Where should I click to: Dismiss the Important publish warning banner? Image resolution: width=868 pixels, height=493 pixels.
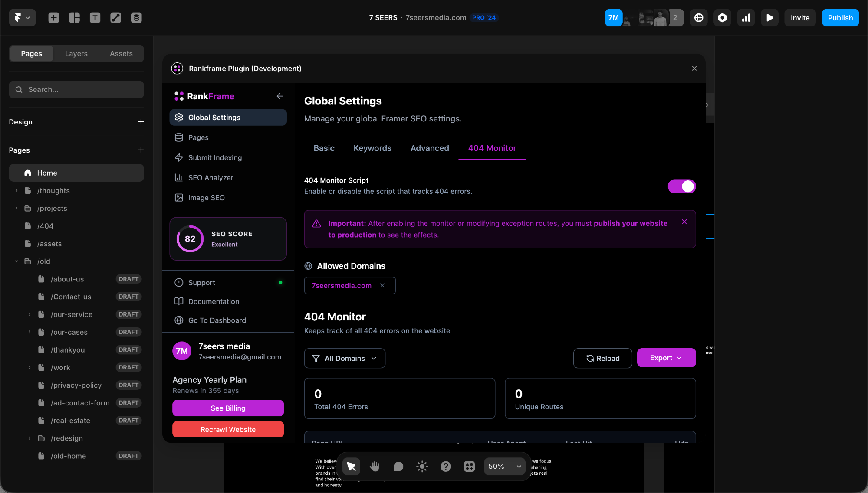[x=684, y=222]
